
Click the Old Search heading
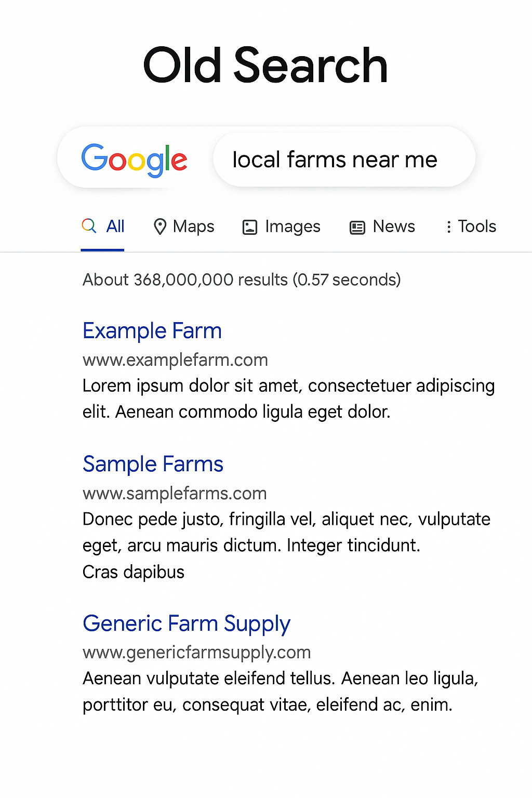tap(265, 65)
